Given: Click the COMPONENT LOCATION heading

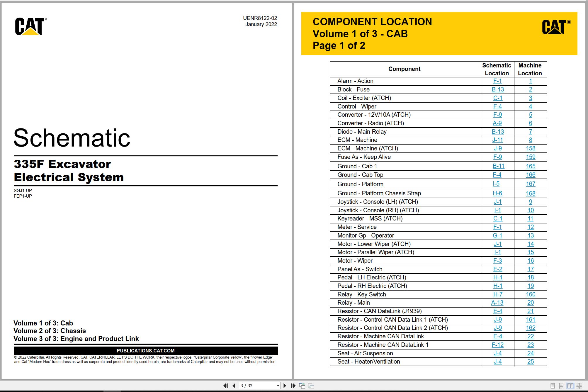Looking at the screenshot, I should [372, 22].
